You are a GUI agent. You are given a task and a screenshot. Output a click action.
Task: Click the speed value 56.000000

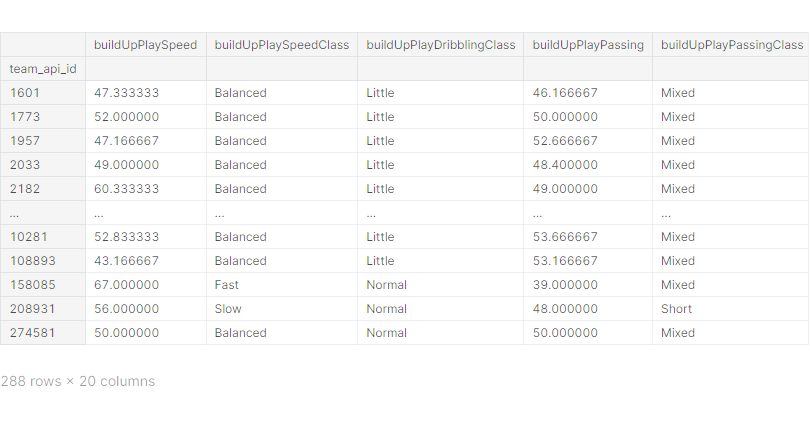pyautogui.click(x=127, y=309)
